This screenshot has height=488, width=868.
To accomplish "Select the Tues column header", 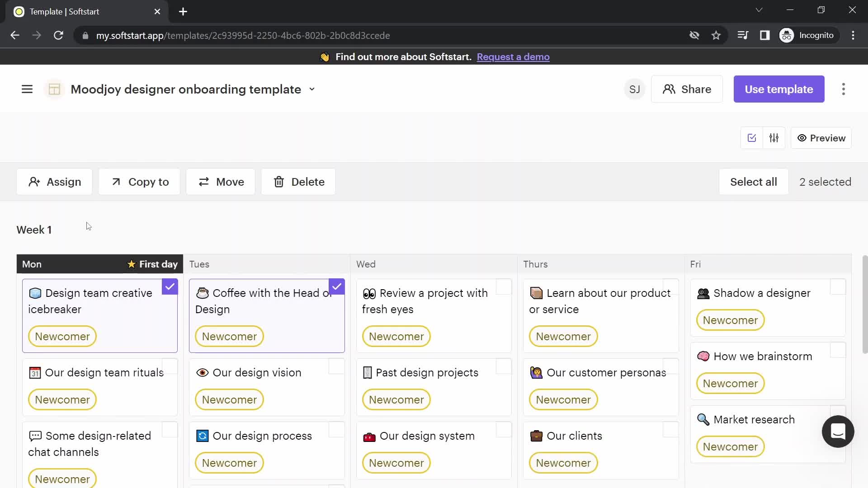I will (267, 264).
